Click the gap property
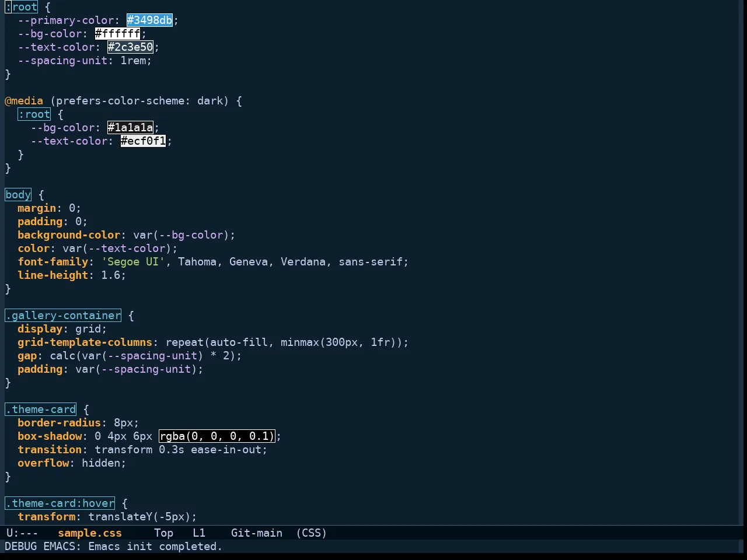 (x=27, y=356)
